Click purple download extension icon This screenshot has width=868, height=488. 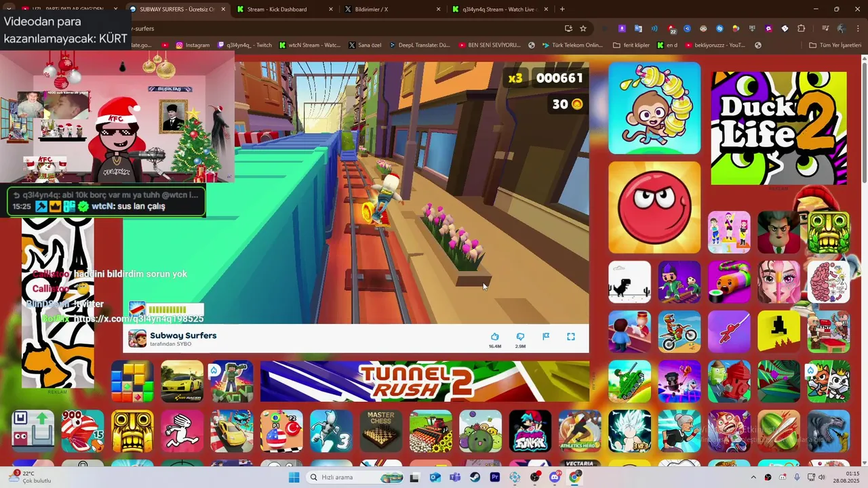coord(622,28)
